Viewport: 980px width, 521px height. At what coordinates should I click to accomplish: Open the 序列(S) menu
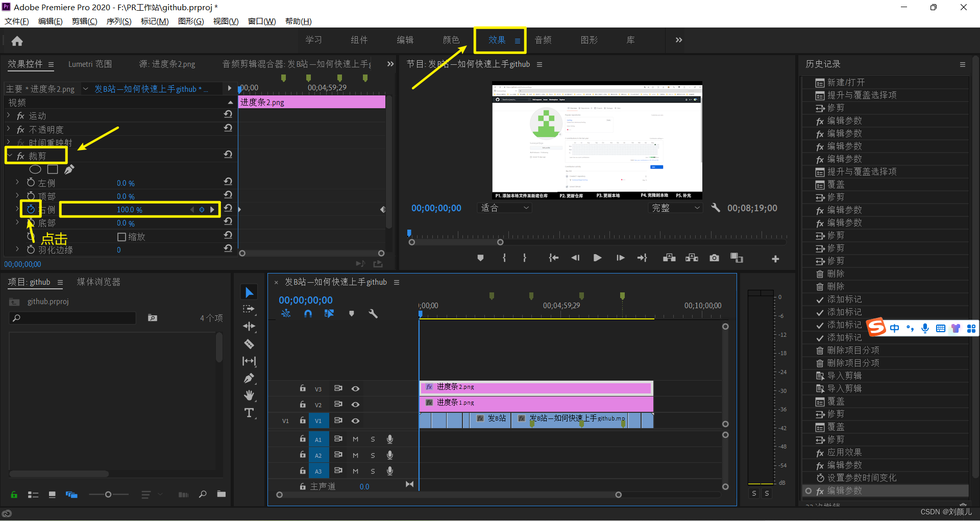pos(118,21)
